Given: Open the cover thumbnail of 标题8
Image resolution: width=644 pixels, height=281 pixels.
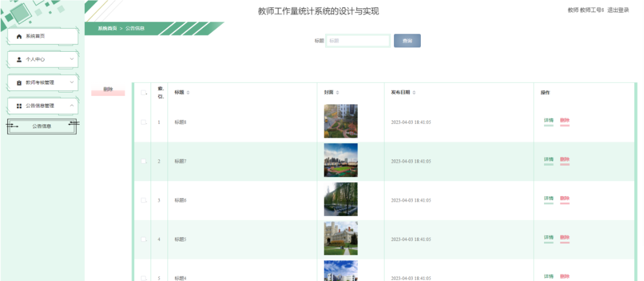Looking at the screenshot, I should (341, 121).
